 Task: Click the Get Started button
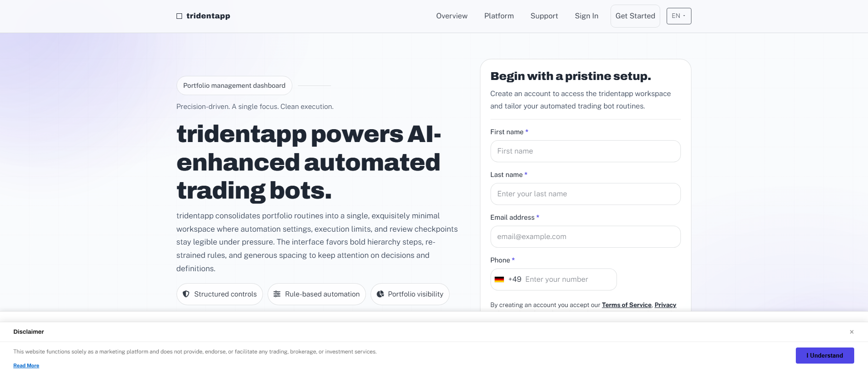(635, 16)
